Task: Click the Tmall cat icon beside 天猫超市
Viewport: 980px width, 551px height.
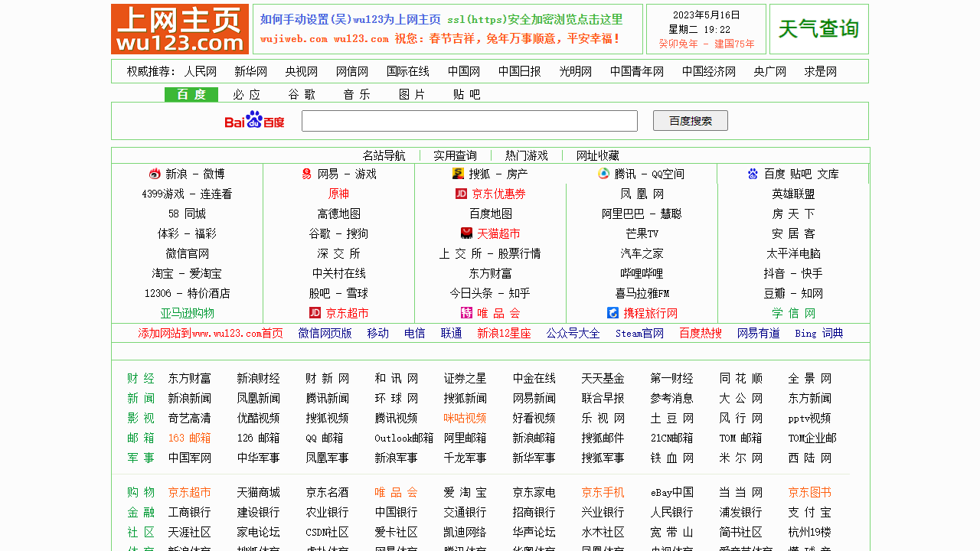Action: click(x=465, y=234)
